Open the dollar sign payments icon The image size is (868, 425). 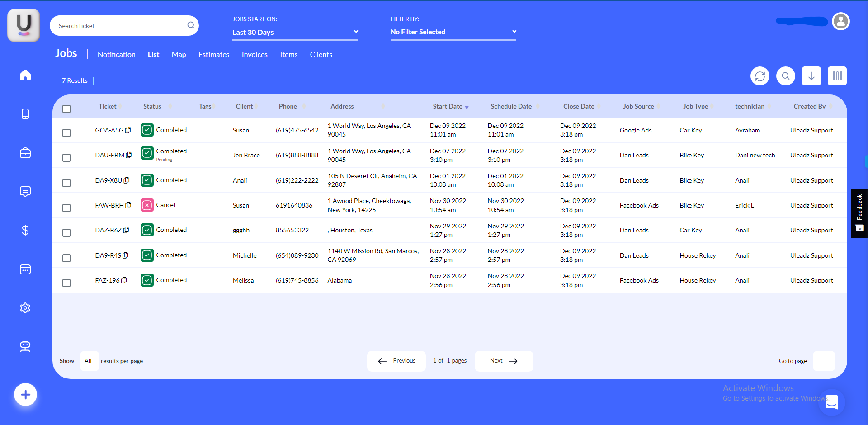25,231
